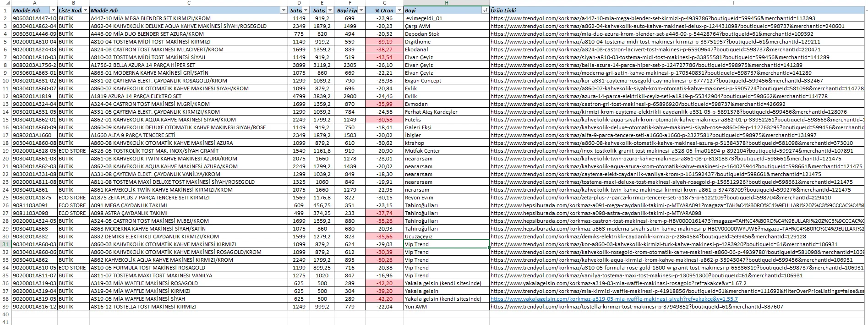Image resolution: width=868 pixels, height=325 pixels.
Task: Select column A header
Action: click(x=34, y=3)
